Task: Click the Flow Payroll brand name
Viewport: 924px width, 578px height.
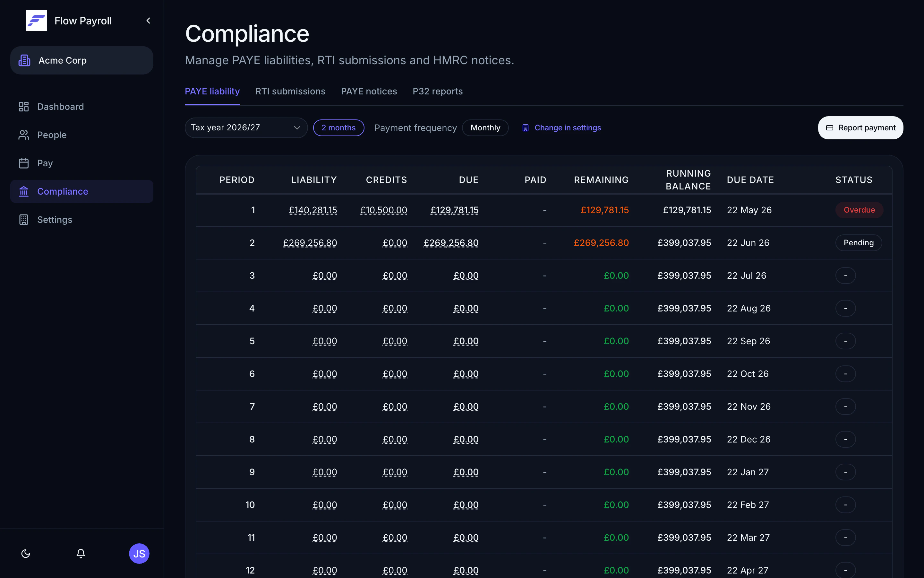Action: (x=83, y=21)
